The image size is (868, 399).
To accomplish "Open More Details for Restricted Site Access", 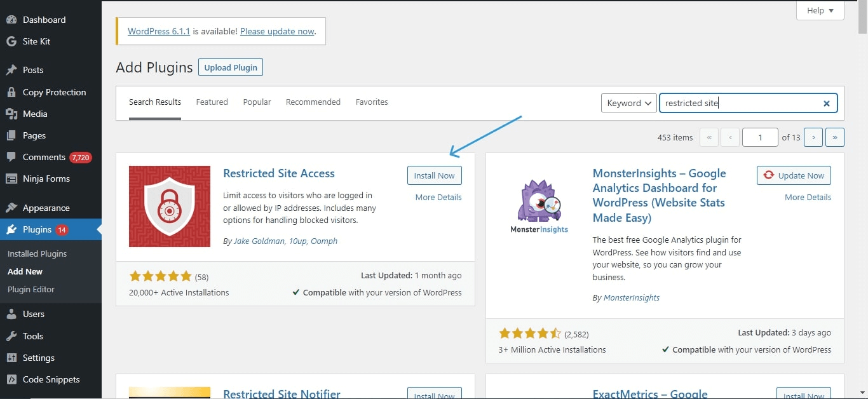I will click(x=438, y=197).
